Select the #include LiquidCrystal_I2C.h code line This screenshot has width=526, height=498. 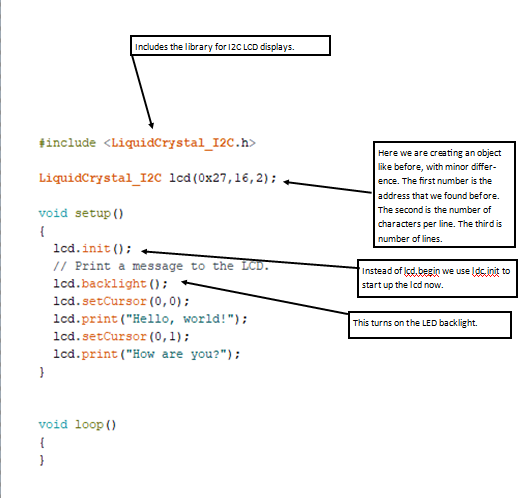[147, 143]
